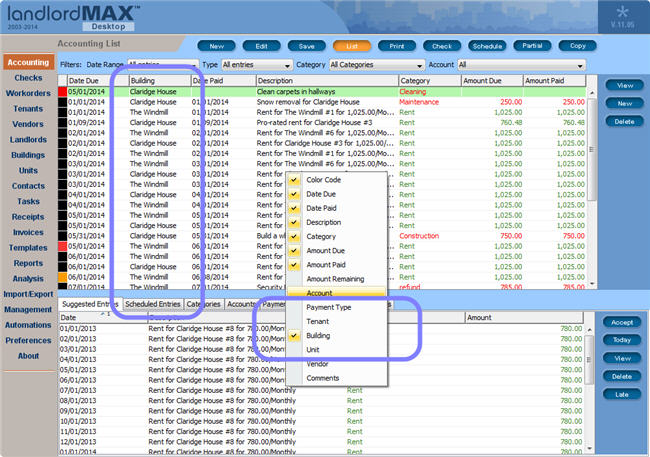The height and width of the screenshot is (457, 650).
Task: Click red color code of Clean carpets row
Action: (63, 92)
